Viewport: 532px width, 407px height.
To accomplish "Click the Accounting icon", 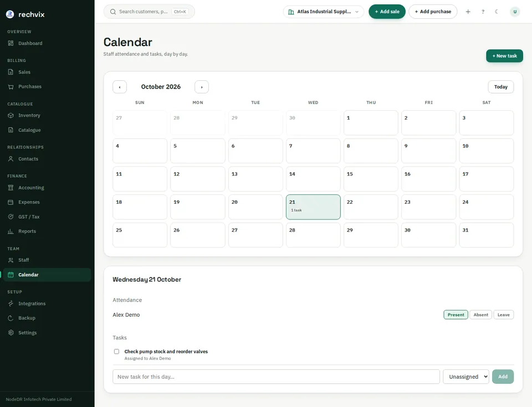I will (x=11, y=188).
